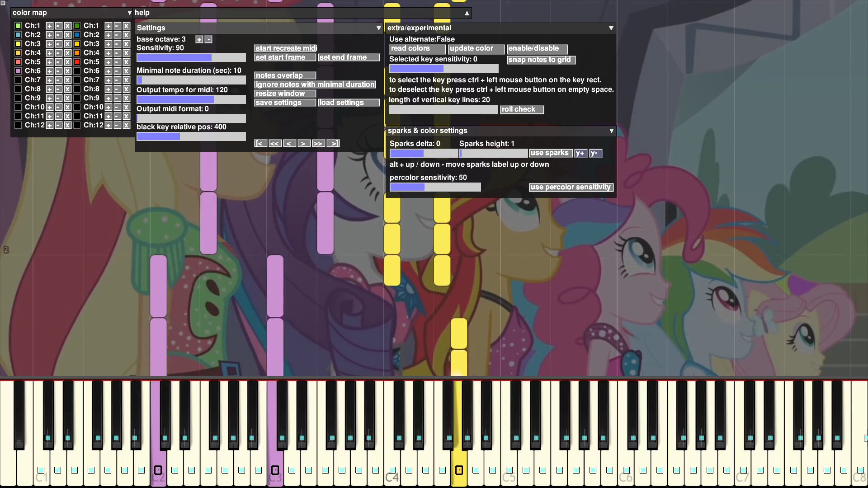Screen dimensions: 868x488
Task: Toggle use percolor sensitivity
Action: [571, 187]
